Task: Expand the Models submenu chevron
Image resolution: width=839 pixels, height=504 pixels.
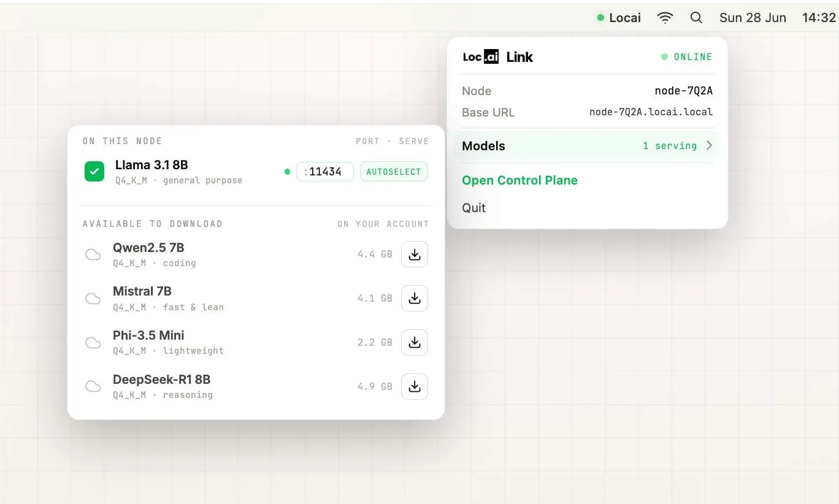Action: [709, 146]
